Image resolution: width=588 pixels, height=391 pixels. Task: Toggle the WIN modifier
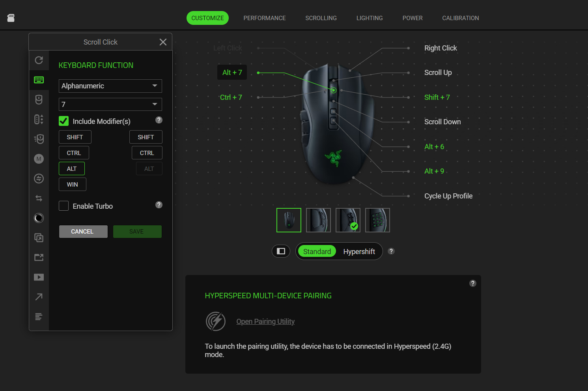pos(73,184)
